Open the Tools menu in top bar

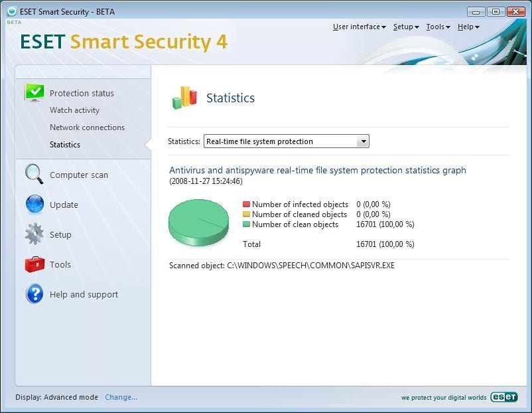point(438,27)
